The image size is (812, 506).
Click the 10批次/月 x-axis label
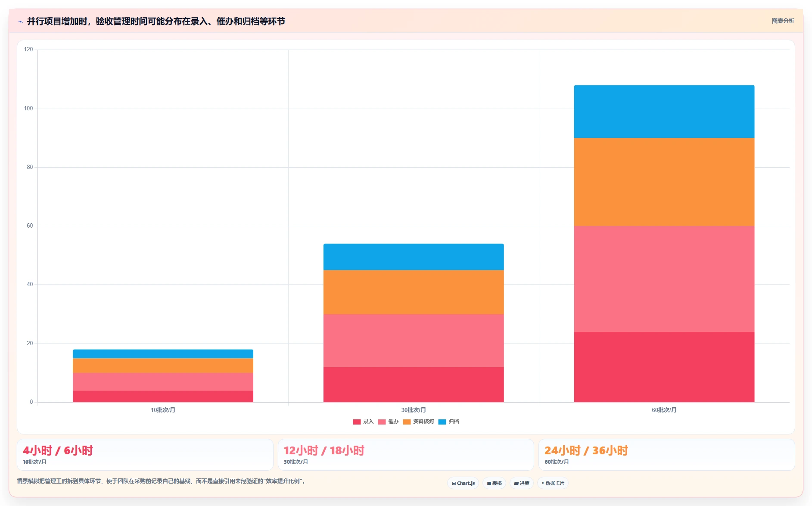tap(163, 410)
